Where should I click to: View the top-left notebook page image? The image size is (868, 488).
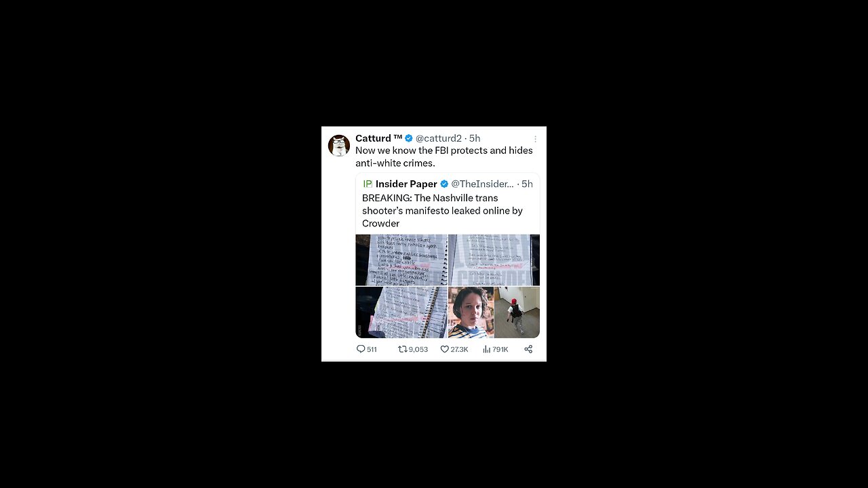pyautogui.click(x=401, y=260)
